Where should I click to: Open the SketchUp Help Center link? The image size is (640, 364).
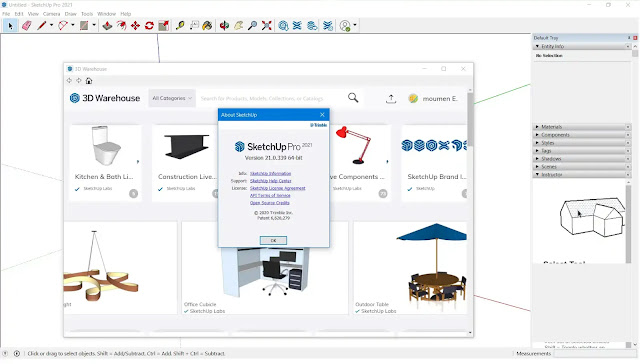(271, 181)
